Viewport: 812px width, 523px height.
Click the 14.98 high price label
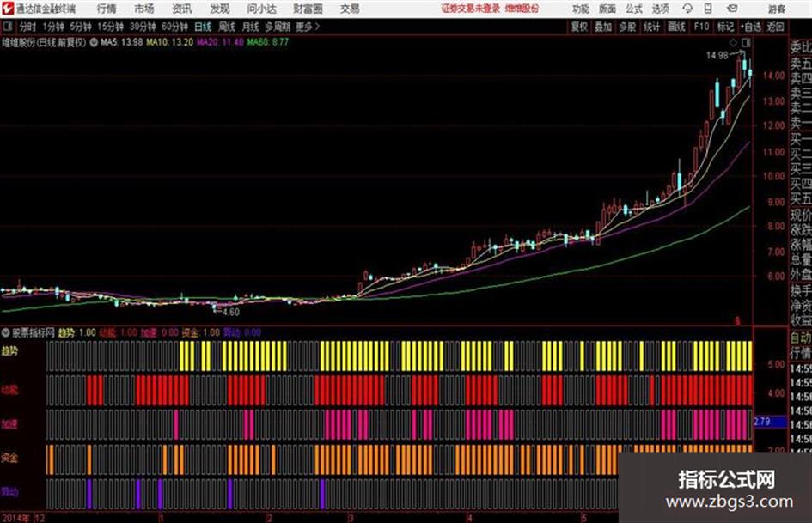[717, 56]
